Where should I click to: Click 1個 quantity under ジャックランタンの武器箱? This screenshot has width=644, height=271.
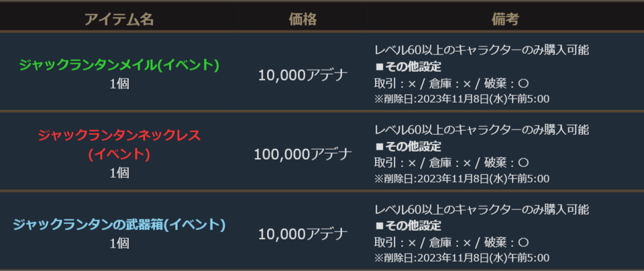[119, 243]
